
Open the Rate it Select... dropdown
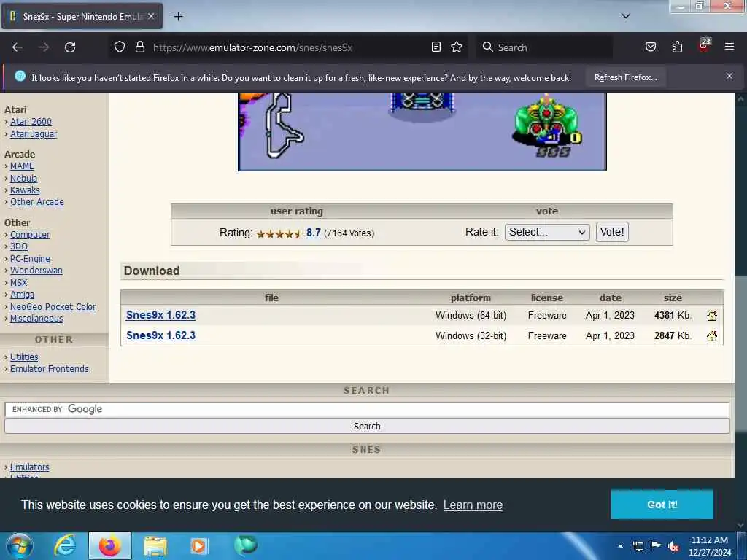pos(547,232)
